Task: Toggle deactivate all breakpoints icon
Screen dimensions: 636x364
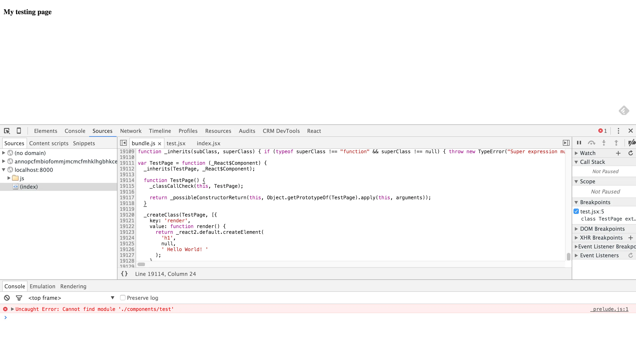Action: coord(632,143)
